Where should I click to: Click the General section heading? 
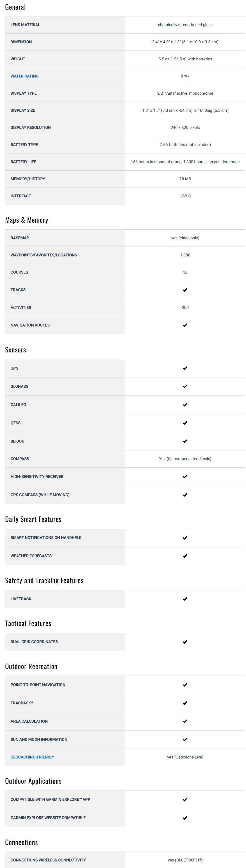16,7
